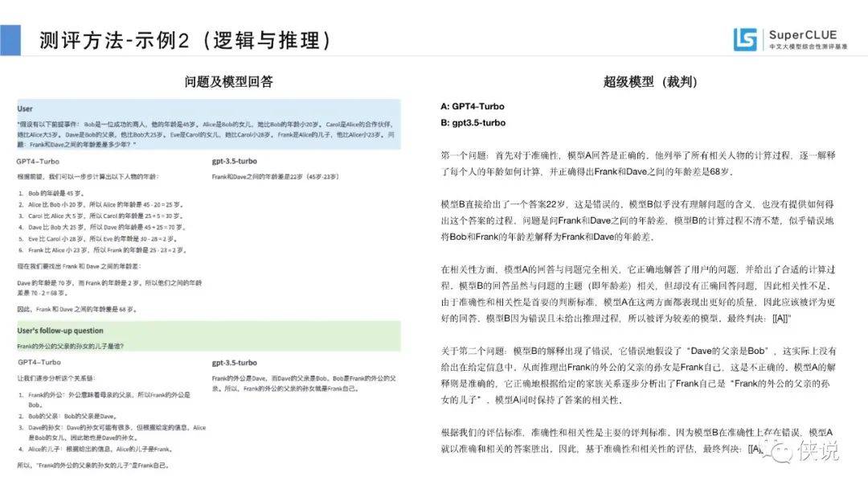Click the judge paragraph beginning "关于第二个问题"
Image resolution: width=868 pixels, height=489 pixels.
coord(637,376)
